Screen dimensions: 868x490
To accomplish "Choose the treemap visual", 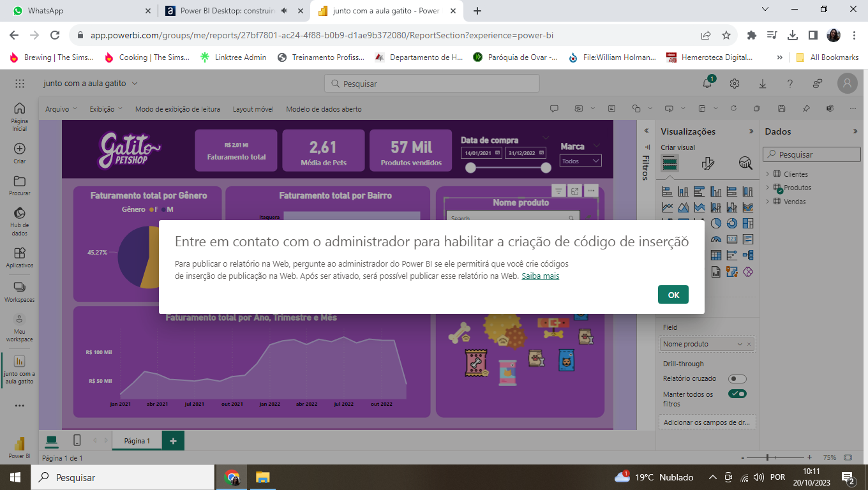I will pyautogui.click(x=748, y=223).
